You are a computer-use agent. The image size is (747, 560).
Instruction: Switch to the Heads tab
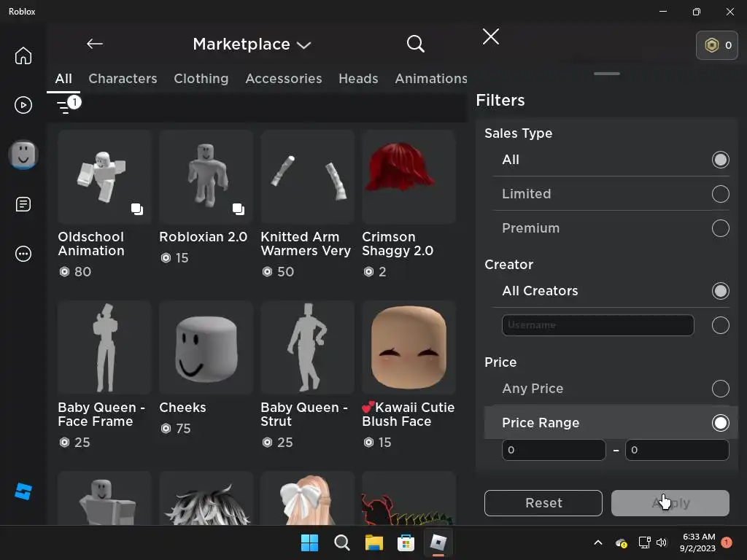click(x=358, y=79)
